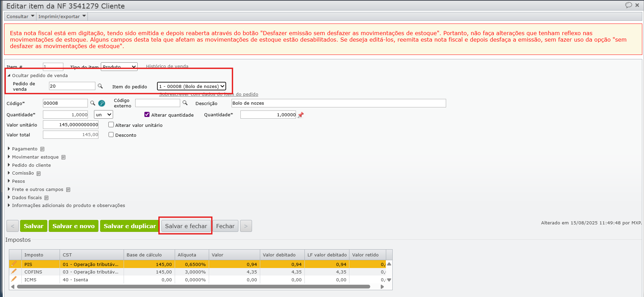
Task: Edit the COFINS tax row pencil icon
Action: 14,271
